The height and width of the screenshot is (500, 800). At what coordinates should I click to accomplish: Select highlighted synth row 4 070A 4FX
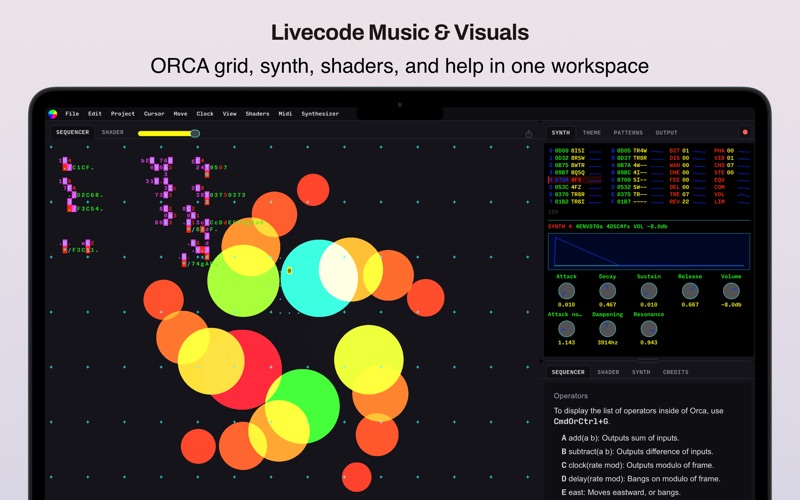[x=575, y=180]
